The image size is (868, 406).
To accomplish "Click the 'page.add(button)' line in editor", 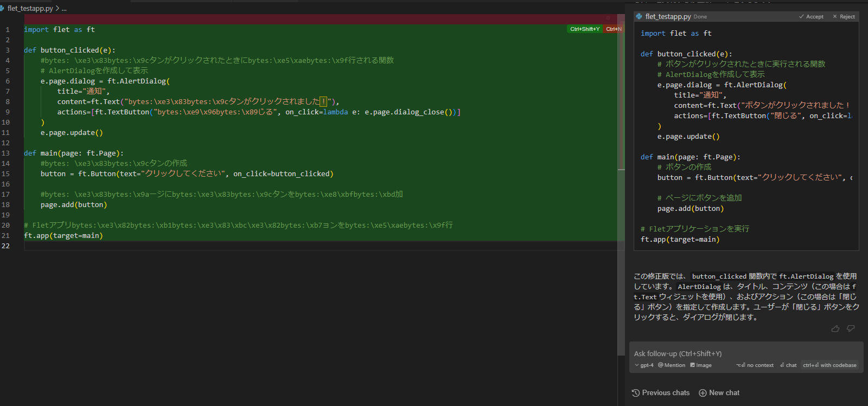I will point(74,205).
